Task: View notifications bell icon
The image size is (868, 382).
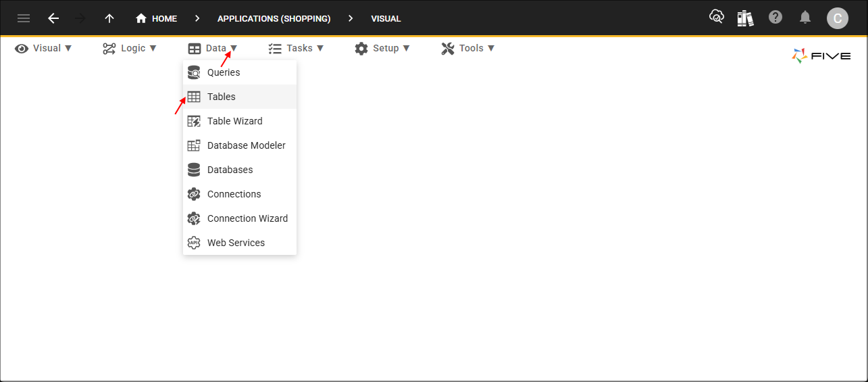Action: [x=805, y=18]
